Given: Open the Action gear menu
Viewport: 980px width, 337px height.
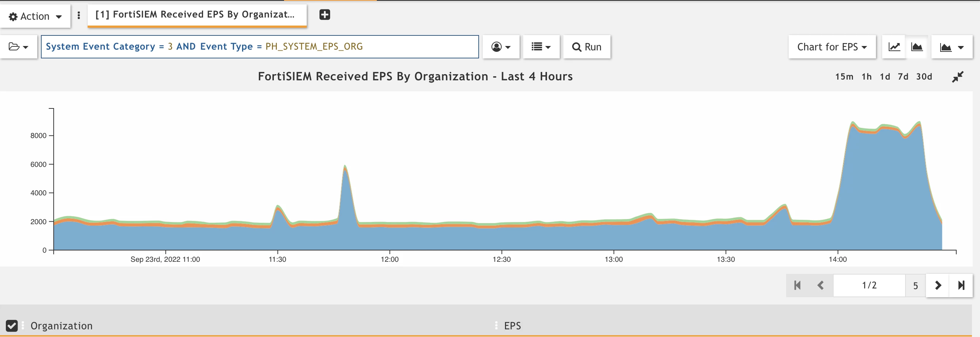Looking at the screenshot, I should [35, 16].
